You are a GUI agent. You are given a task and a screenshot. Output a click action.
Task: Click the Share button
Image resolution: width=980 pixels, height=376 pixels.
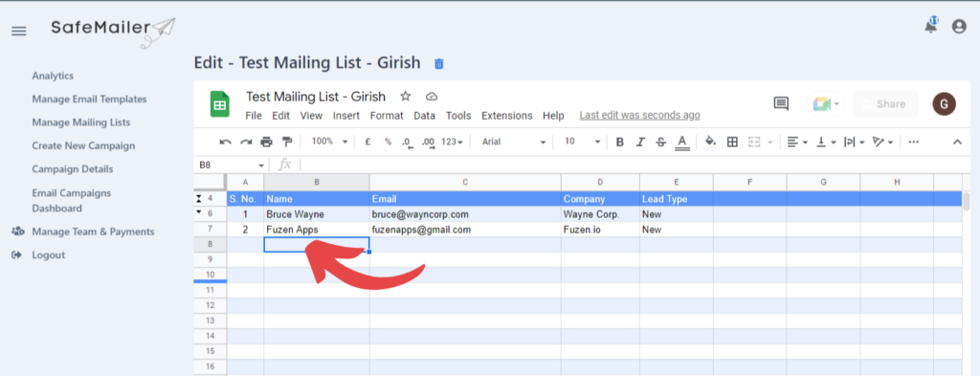tap(885, 103)
